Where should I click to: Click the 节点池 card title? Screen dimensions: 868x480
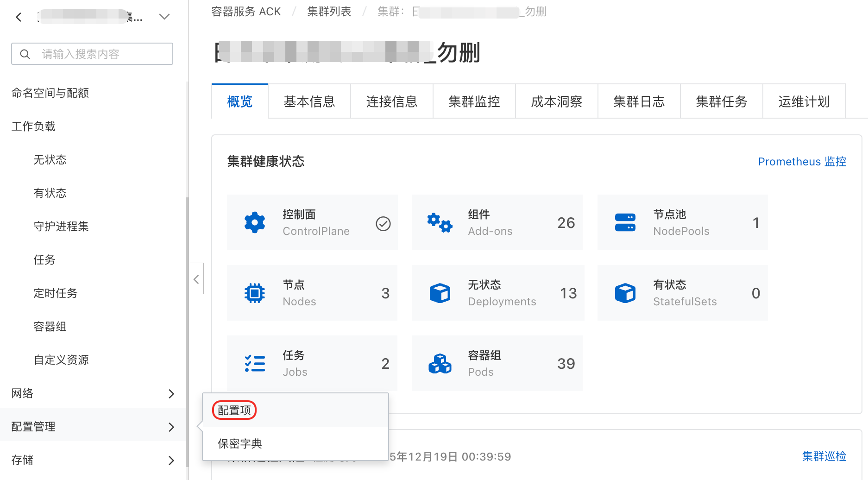click(670, 215)
